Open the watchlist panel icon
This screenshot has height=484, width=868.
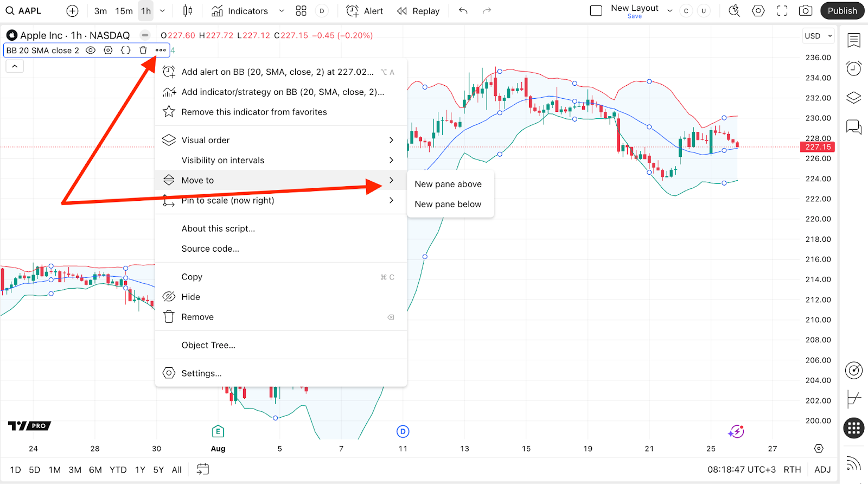pos(854,40)
